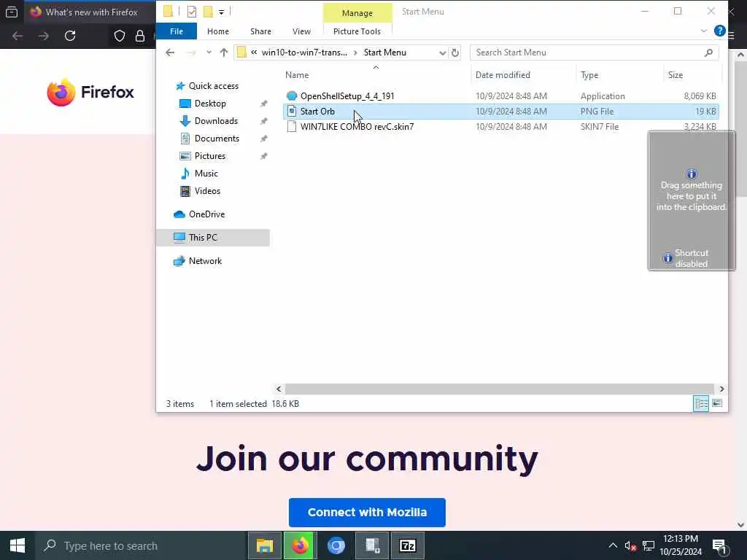Sort files by Size column
The height and width of the screenshot is (560, 747).
[x=675, y=75]
